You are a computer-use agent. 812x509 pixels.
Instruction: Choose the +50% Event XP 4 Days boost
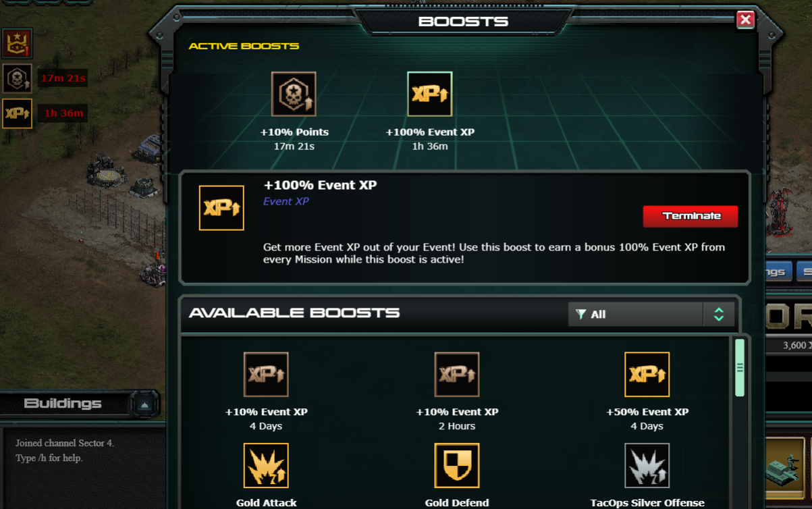tap(647, 374)
